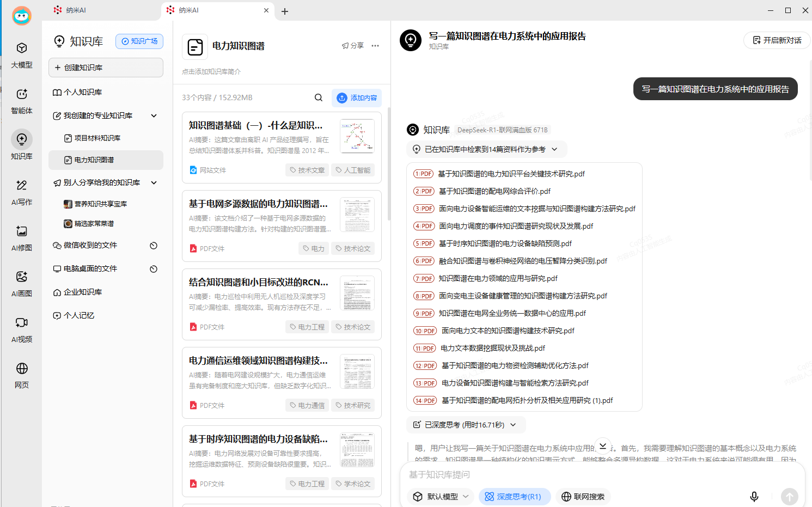This screenshot has height=507, width=812.
Task: Click the microphone voice input icon
Action: coord(754,497)
